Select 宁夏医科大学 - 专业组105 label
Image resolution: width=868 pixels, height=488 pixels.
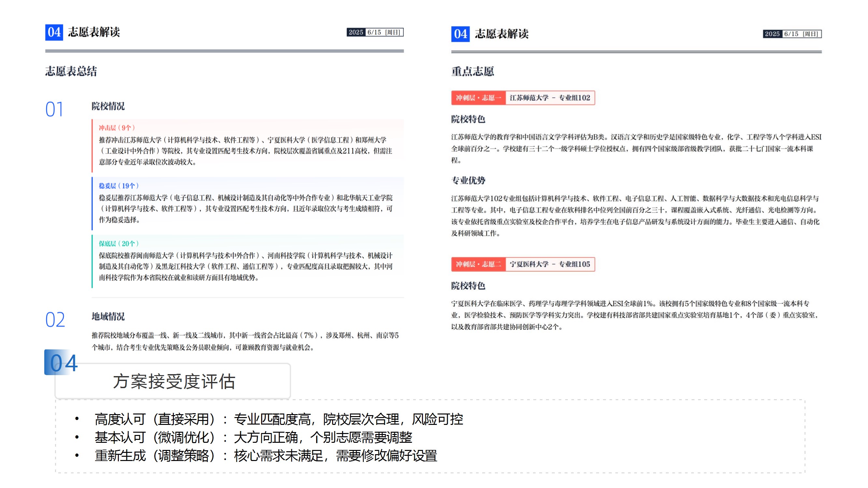pos(550,264)
